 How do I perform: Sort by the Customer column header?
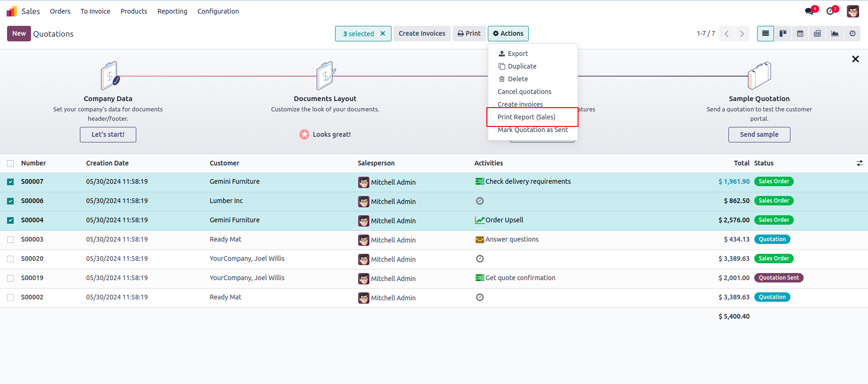pos(224,163)
